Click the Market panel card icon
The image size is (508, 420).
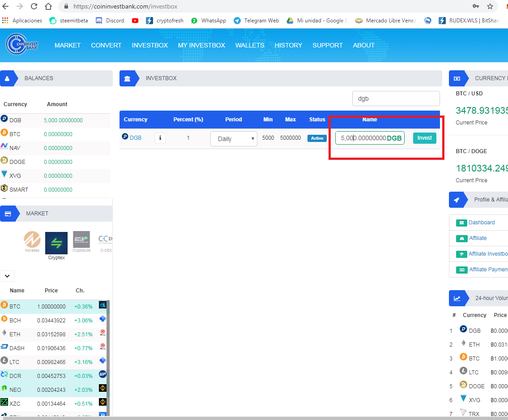click(x=8, y=214)
